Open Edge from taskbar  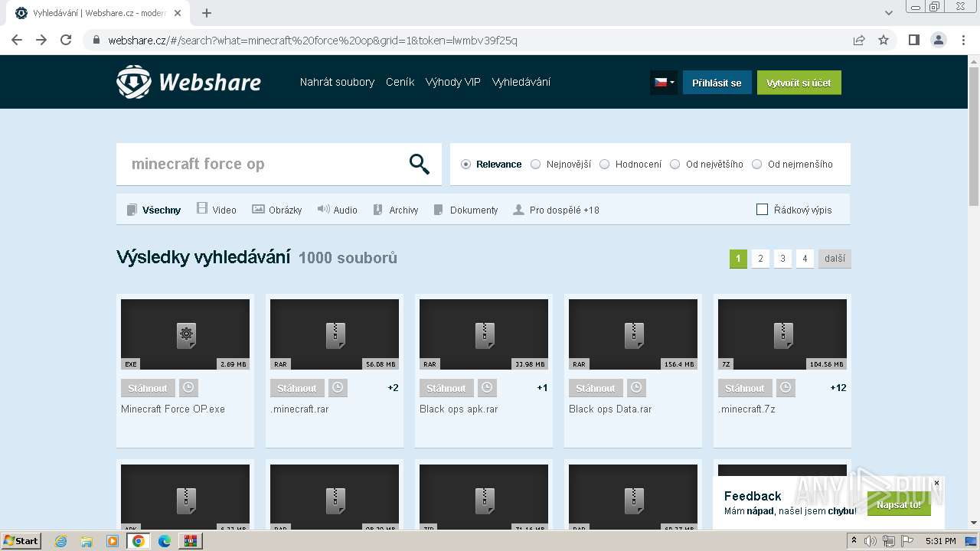(165, 541)
